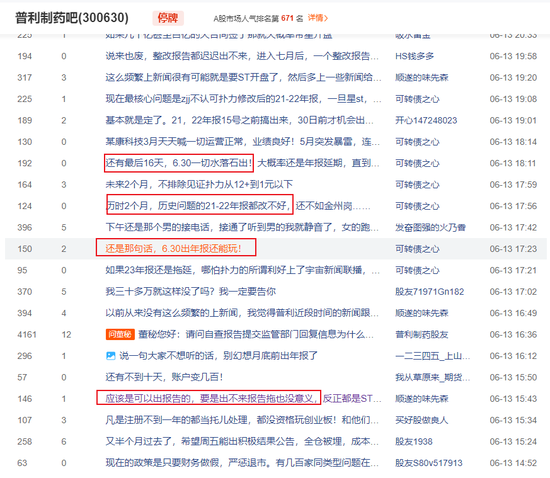The height and width of the screenshot is (478, 550).
Task: Click the image icon on 说一句大家不想听的话 post
Action: point(110,356)
